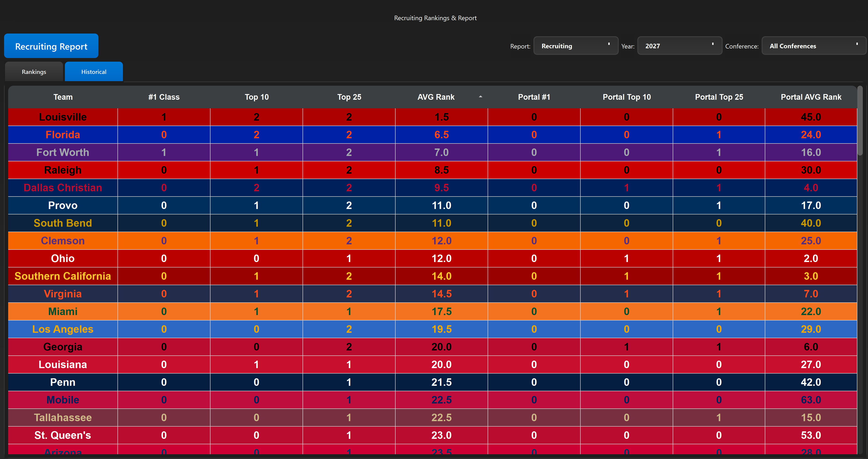Sort by Portal Top 10 column header
This screenshot has height=459, width=868.
point(626,97)
